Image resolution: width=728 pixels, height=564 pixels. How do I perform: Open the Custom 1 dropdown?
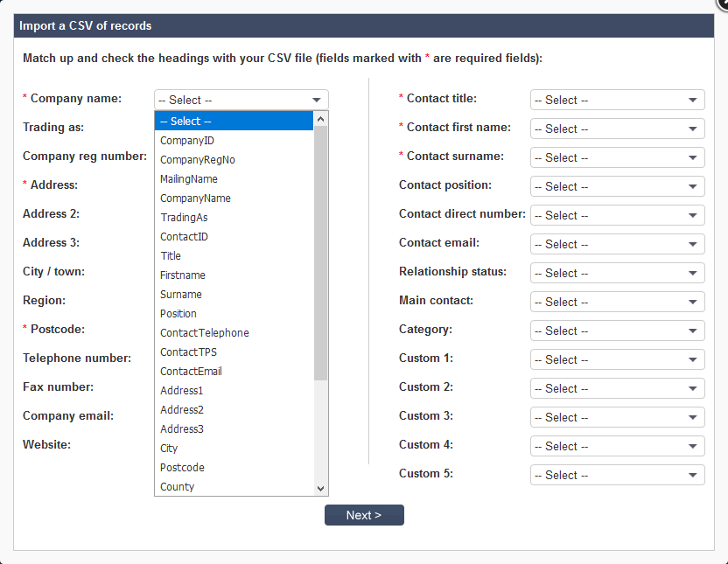pos(617,359)
